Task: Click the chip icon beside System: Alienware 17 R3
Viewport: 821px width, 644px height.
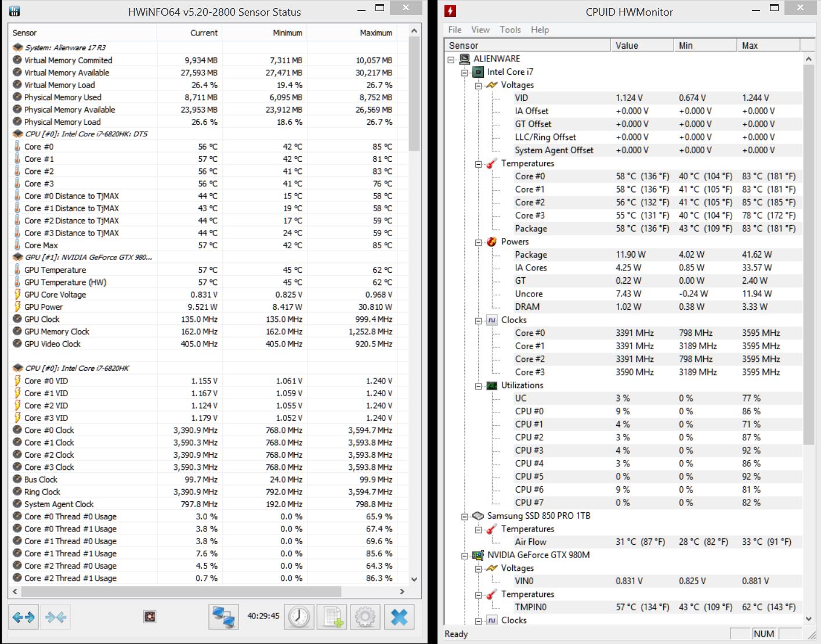Action: coord(18,48)
